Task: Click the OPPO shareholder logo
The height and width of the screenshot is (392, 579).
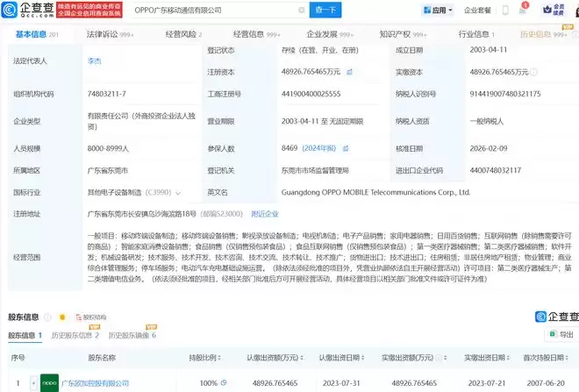Action: tap(49, 382)
